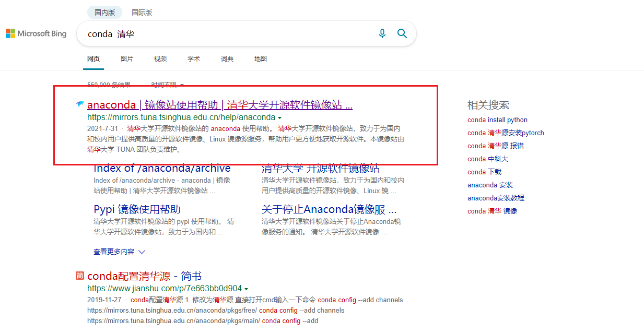The height and width of the screenshot is (333, 644).
Task: Open the 时间不限 time filter dropdown
Action: coord(168,85)
